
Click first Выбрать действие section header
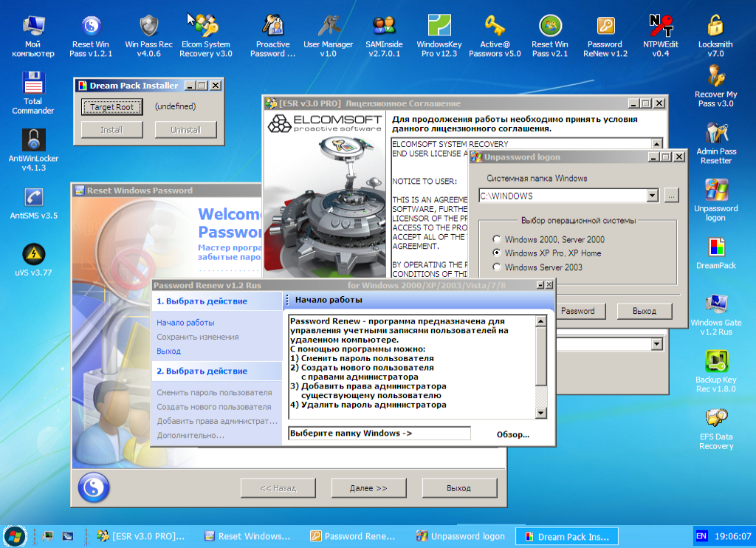tap(218, 301)
